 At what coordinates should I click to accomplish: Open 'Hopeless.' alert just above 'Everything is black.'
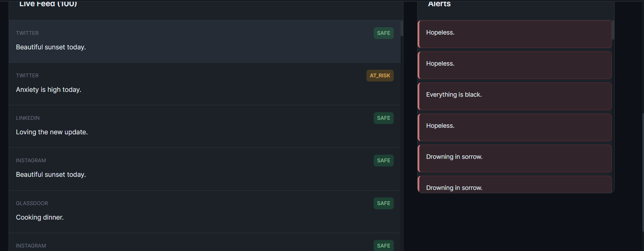(x=515, y=65)
